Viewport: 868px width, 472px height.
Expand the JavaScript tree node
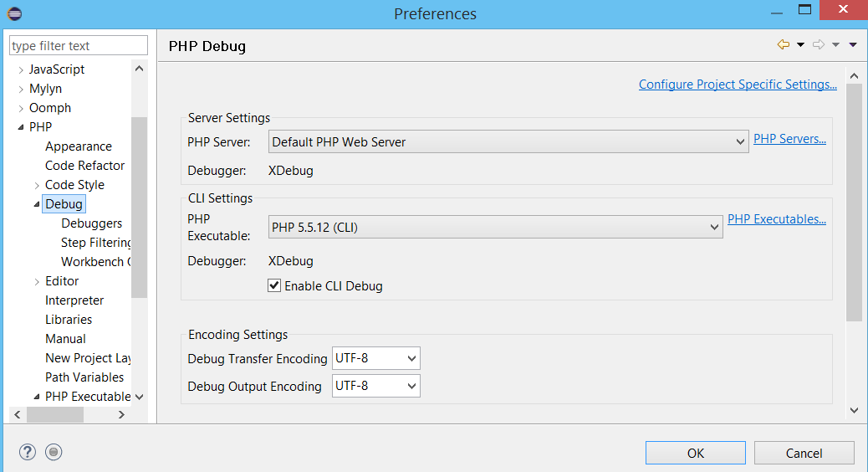(21, 69)
